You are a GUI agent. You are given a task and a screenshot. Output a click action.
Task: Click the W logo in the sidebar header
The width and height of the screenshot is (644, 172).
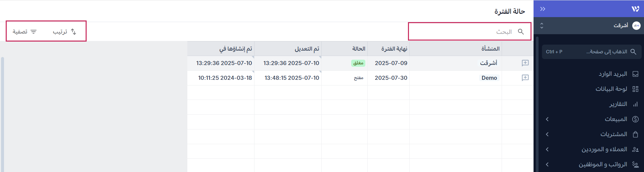635,9
